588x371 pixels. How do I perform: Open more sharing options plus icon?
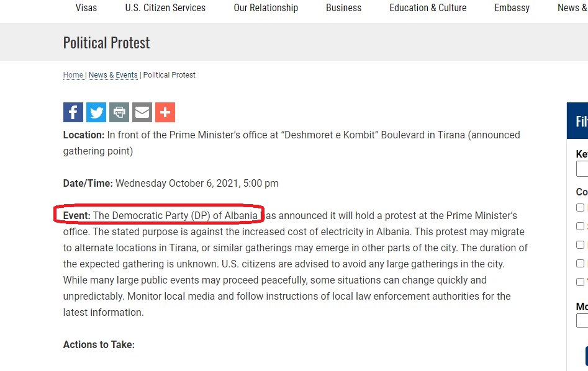165,112
